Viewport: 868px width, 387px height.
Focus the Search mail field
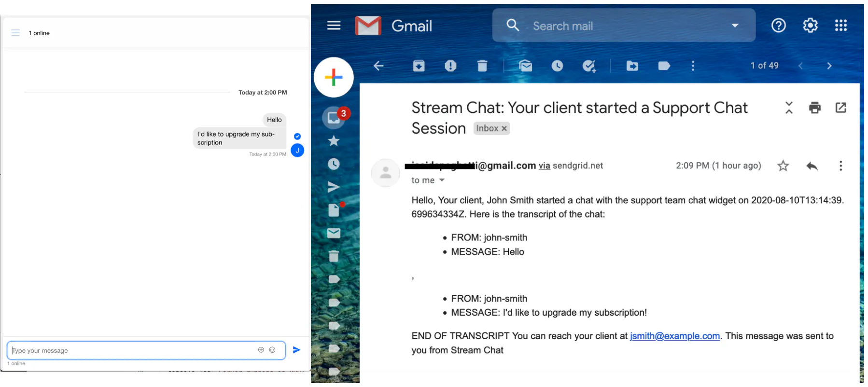624,25
